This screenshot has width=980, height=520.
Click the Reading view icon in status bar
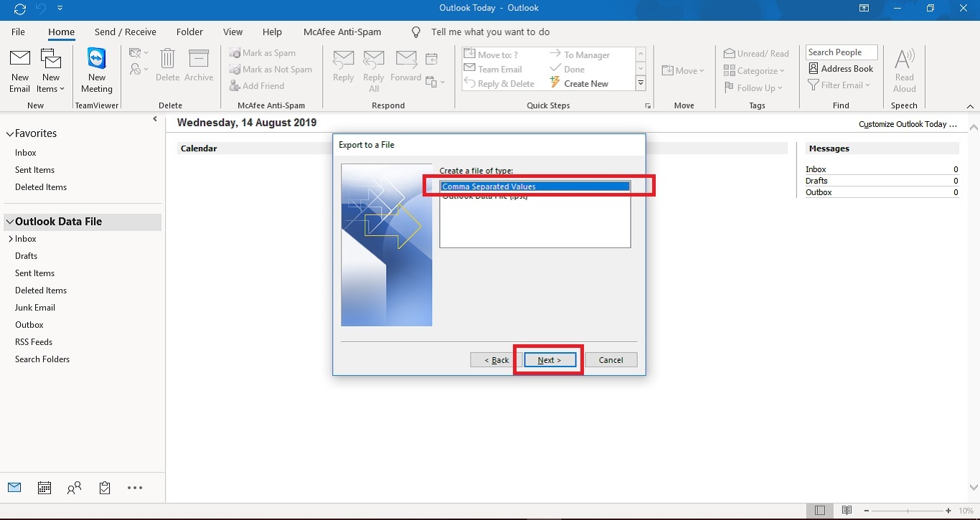point(847,511)
